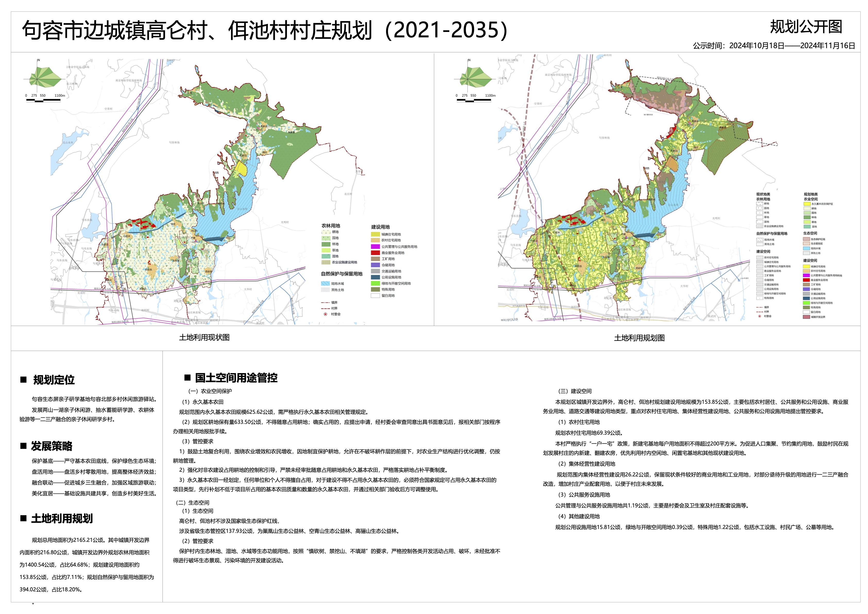
Task: Click black square bullet beside 国土空间用途管控
Action: pos(187,377)
